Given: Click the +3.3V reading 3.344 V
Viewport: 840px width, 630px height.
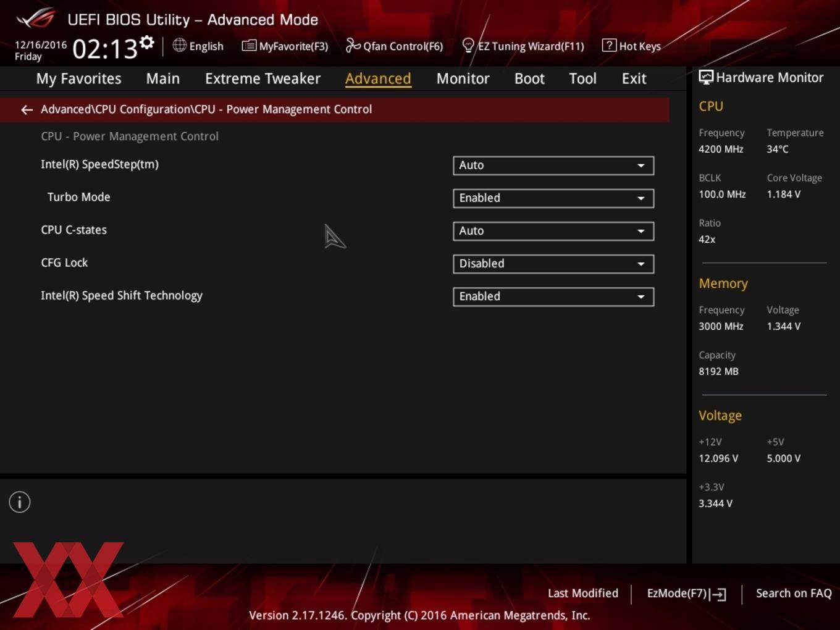Looking at the screenshot, I should pos(715,503).
